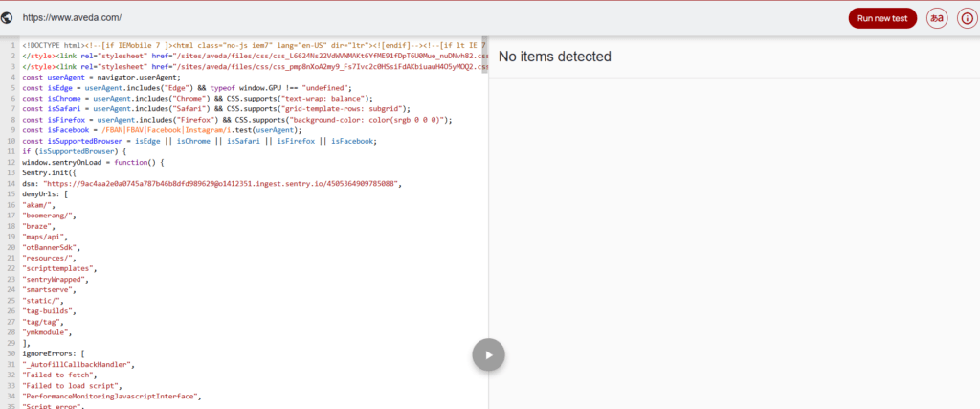
Task: Open the info circle icon
Action: (x=967, y=18)
